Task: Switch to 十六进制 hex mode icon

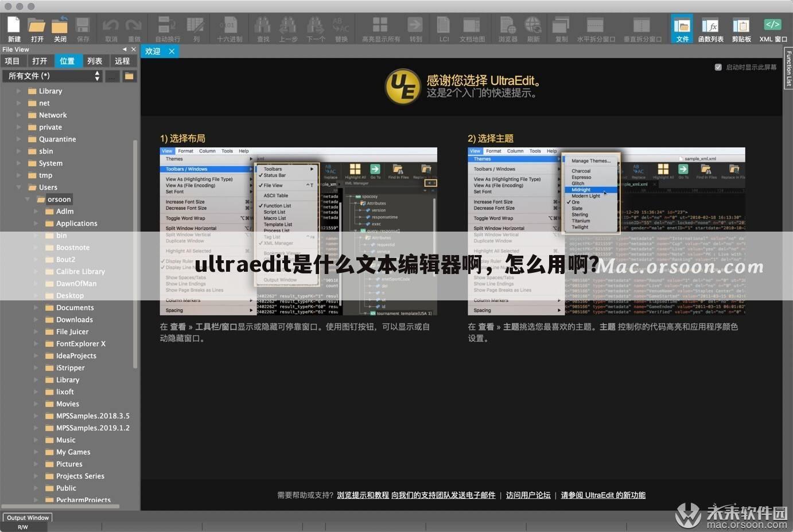Action: [x=229, y=29]
